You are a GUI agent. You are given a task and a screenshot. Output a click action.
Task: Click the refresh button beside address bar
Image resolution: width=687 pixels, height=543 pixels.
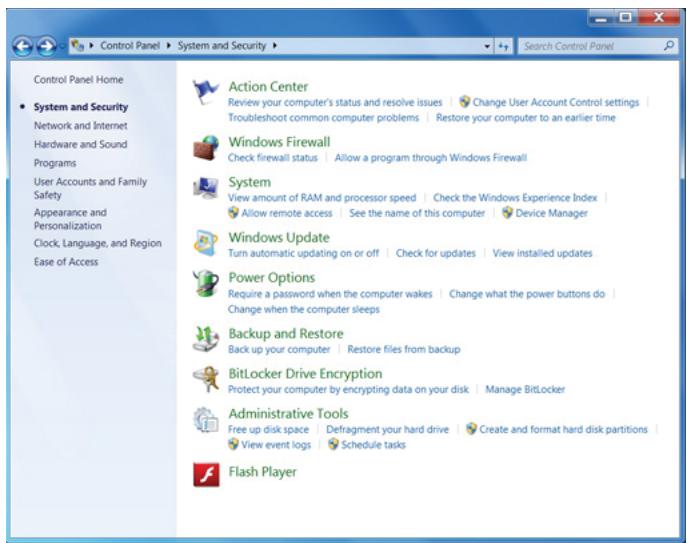click(503, 46)
